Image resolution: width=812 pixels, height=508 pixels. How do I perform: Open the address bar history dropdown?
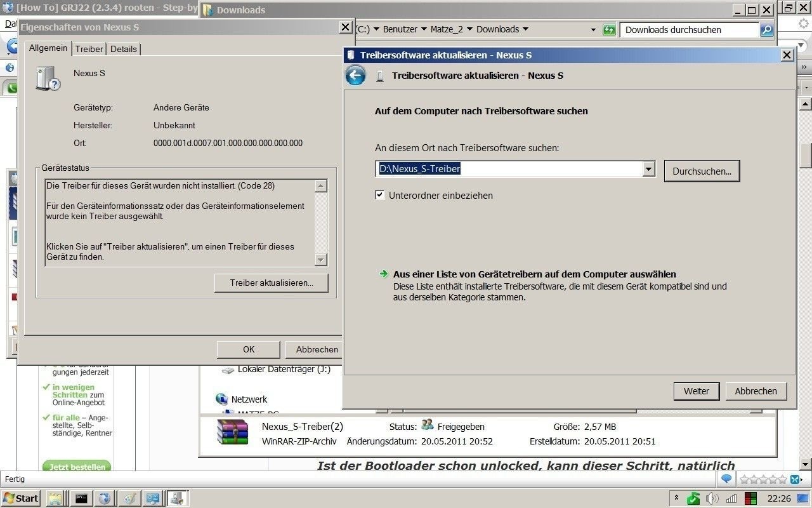[593, 30]
